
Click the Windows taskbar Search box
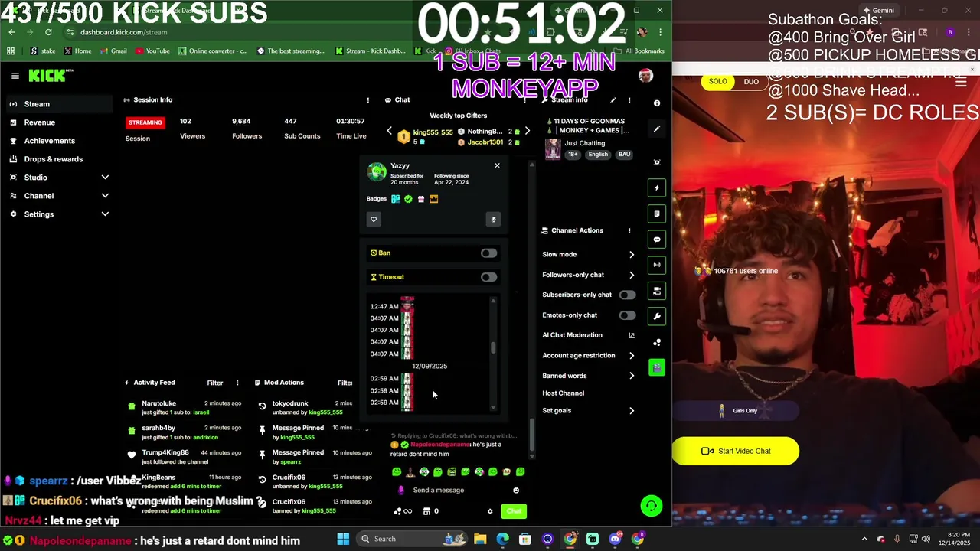tap(411, 539)
